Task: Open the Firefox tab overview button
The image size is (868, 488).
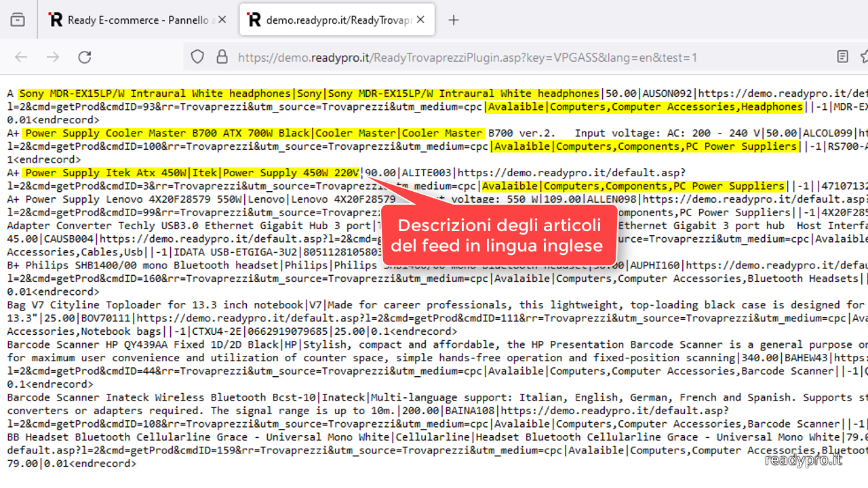Action: (x=18, y=20)
